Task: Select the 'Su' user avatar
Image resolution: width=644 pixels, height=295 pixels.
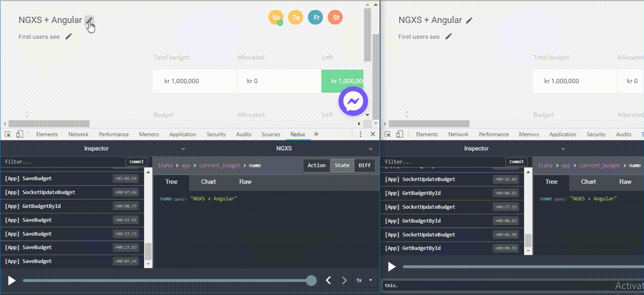Action: click(x=276, y=18)
